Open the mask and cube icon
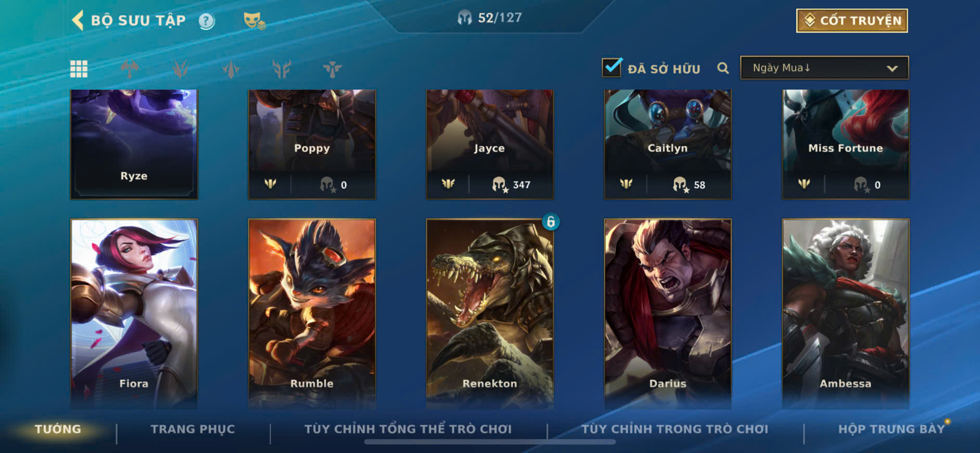The height and width of the screenshot is (453, 980). click(254, 21)
